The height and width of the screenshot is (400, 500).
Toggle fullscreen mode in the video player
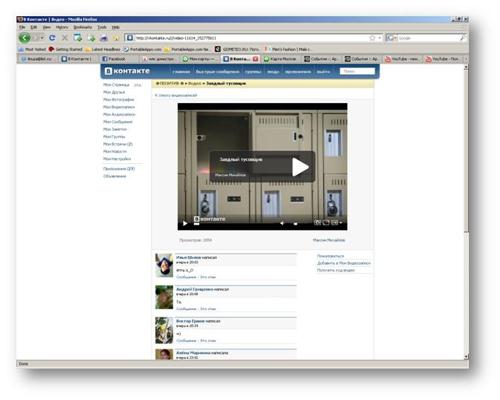coord(326,222)
